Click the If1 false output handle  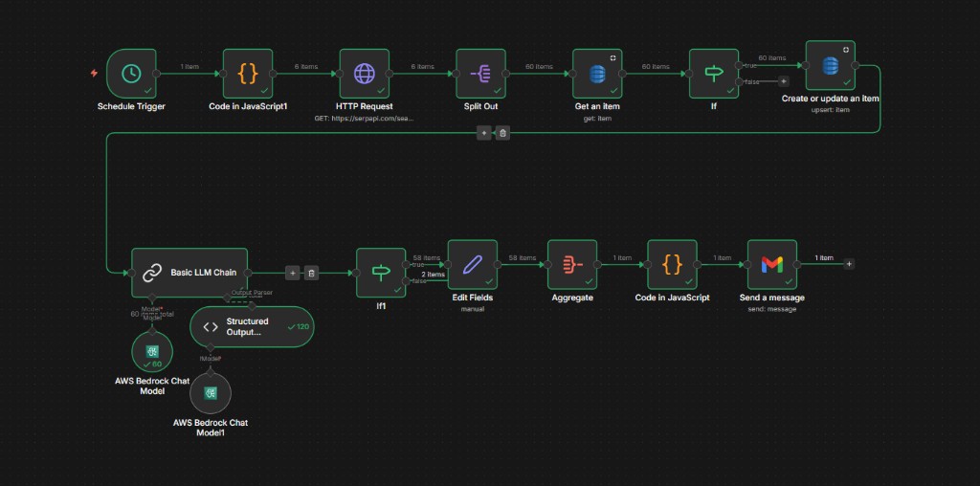coord(406,281)
